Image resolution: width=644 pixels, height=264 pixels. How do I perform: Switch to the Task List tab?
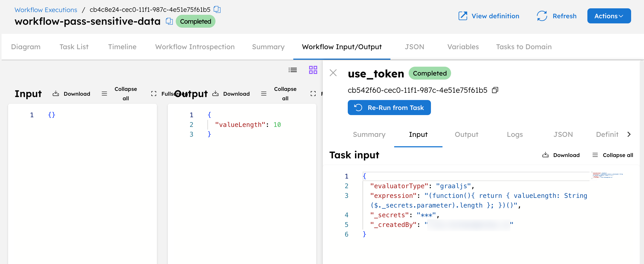(74, 47)
